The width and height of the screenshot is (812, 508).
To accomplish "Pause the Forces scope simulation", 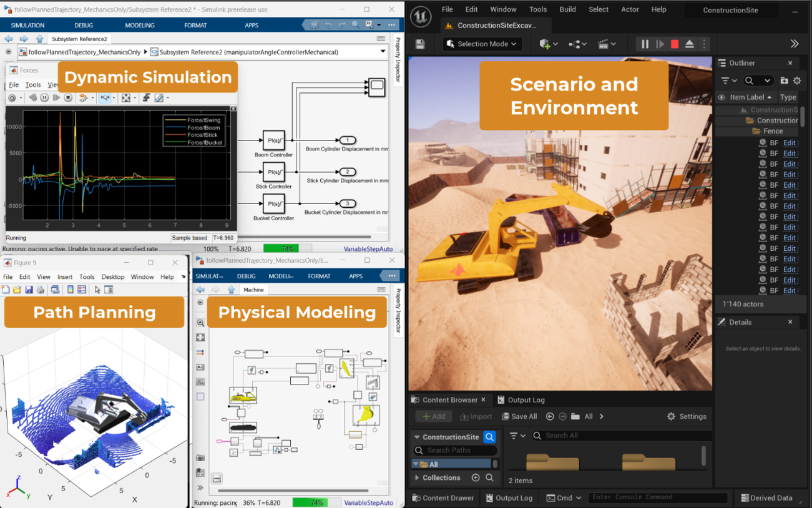I will (44, 98).
